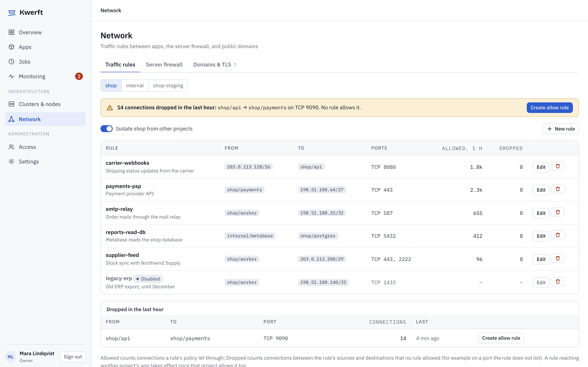Open Clusters & nodes via the server icon
Screen dimensions: 588x367
(x=11, y=104)
